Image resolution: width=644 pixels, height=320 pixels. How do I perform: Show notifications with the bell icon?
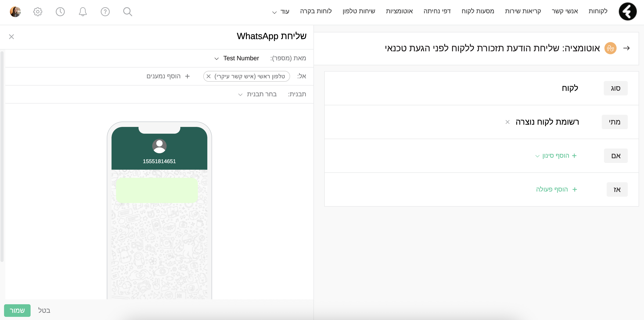pyautogui.click(x=83, y=11)
